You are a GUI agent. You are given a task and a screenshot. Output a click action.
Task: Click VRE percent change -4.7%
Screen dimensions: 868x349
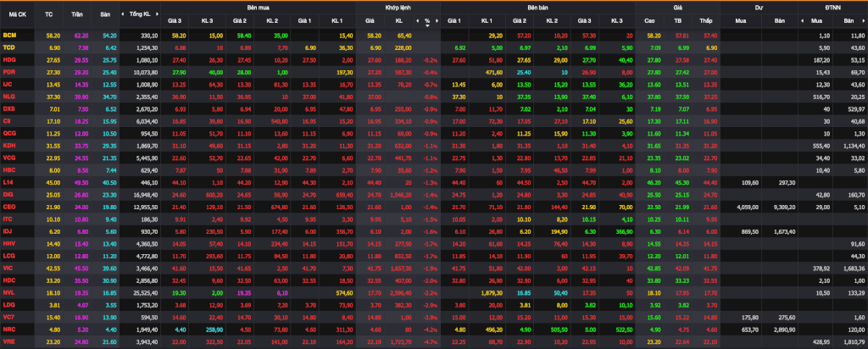[429, 342]
